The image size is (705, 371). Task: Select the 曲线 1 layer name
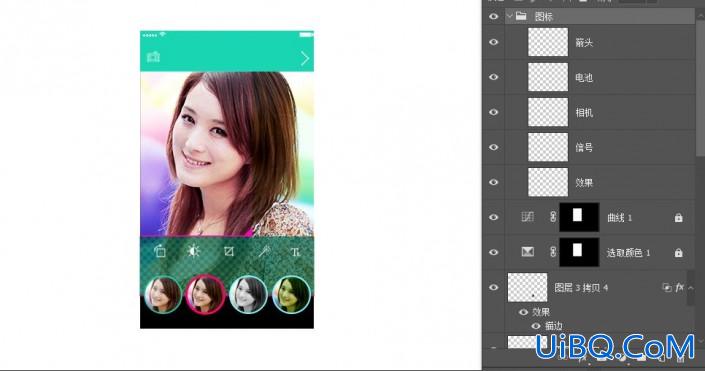pos(620,218)
